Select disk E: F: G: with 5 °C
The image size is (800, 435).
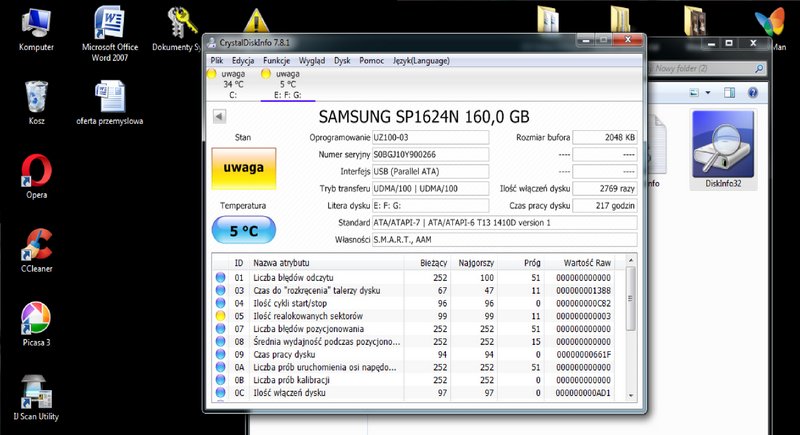coord(288,84)
